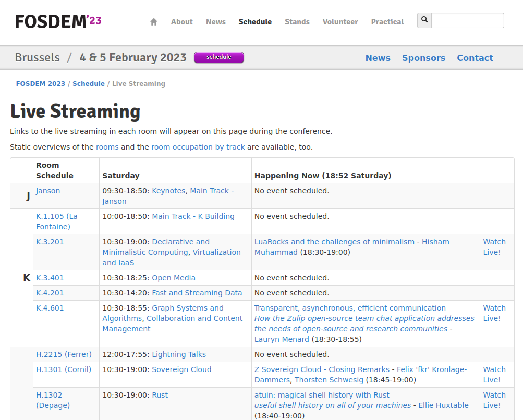Screen dimensions: 523x420
Task: Open K.1.105 (La Fontaine) room link
Action: [x=57, y=221]
